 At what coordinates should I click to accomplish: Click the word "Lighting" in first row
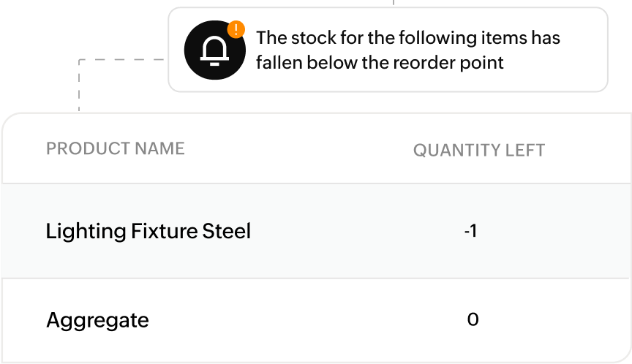coord(86,232)
